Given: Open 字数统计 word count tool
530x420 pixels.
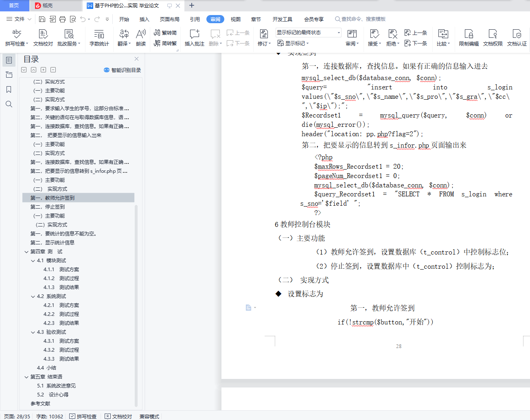Looking at the screenshot, I should [x=99, y=38].
